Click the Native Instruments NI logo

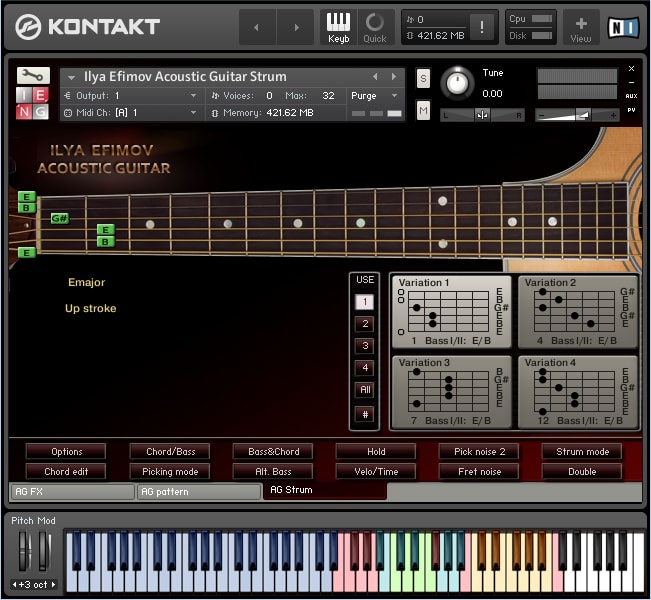(x=622, y=27)
